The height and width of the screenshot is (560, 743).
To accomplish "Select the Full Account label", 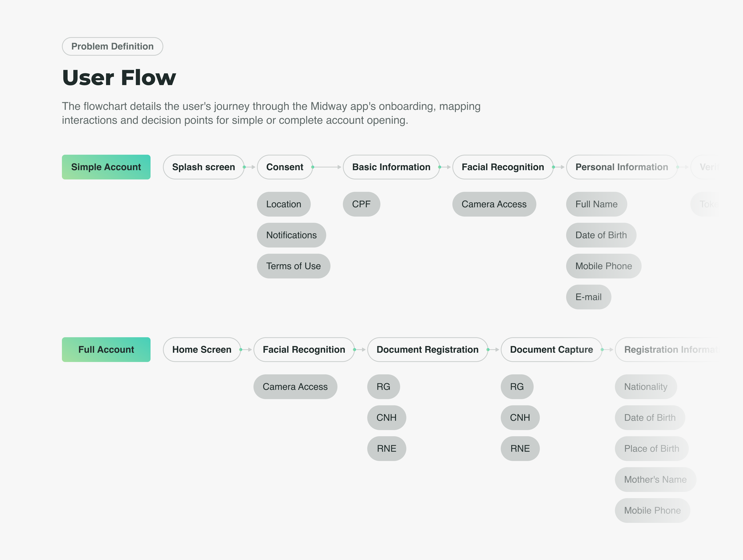I will (106, 349).
